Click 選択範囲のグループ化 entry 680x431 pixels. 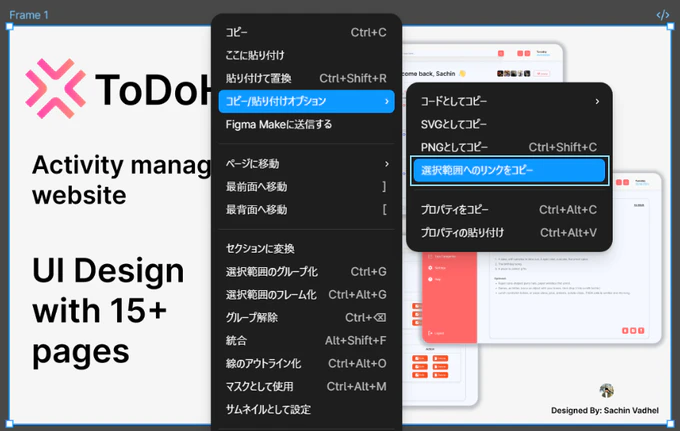coord(306,272)
